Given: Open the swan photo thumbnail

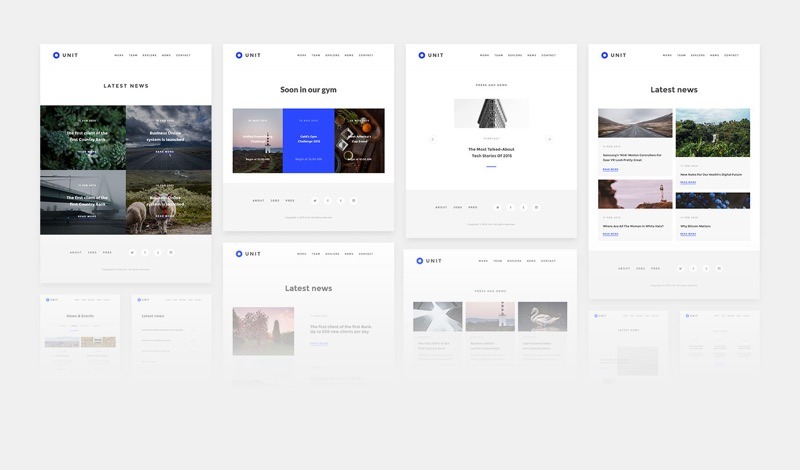Looking at the screenshot, I should coord(542,316).
